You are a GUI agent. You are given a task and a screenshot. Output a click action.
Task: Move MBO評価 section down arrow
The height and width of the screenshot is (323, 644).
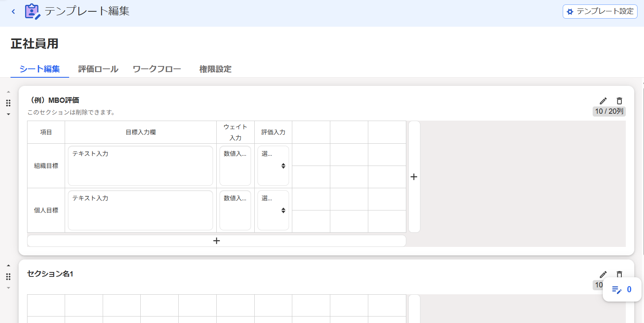coord(8,114)
